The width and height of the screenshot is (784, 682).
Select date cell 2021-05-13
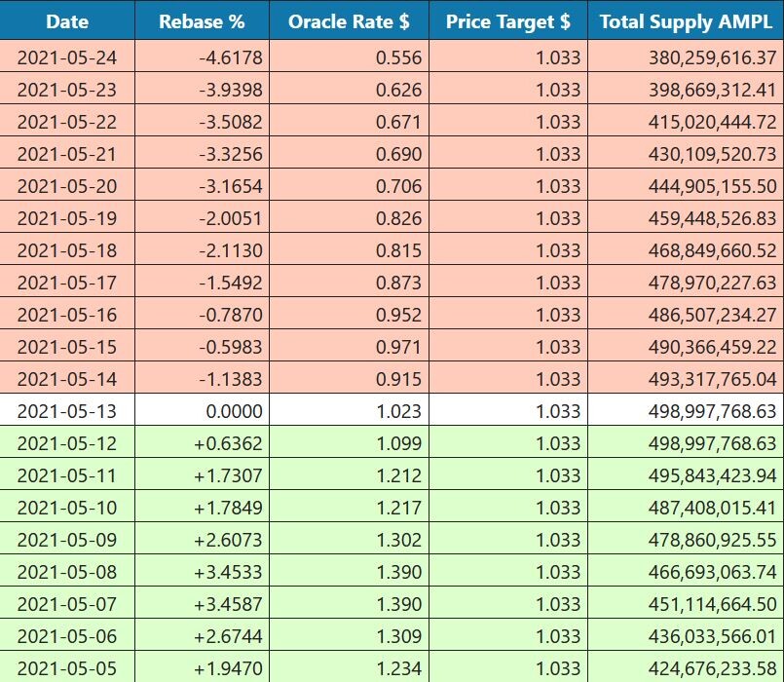pos(67,411)
